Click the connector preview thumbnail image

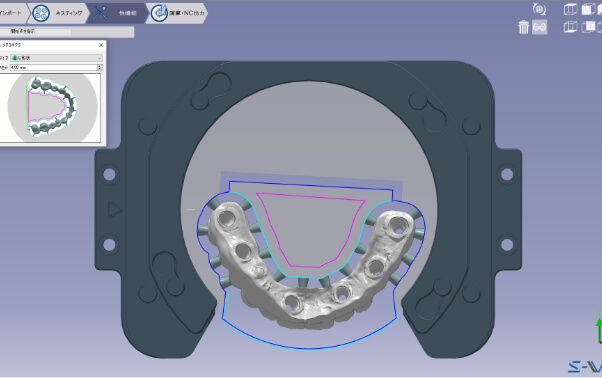[x=51, y=108]
